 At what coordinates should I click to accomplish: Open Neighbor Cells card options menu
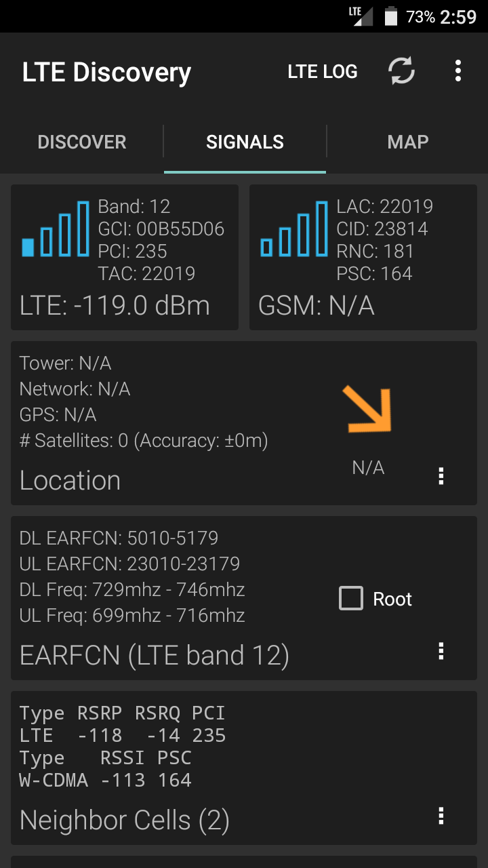[x=441, y=816]
